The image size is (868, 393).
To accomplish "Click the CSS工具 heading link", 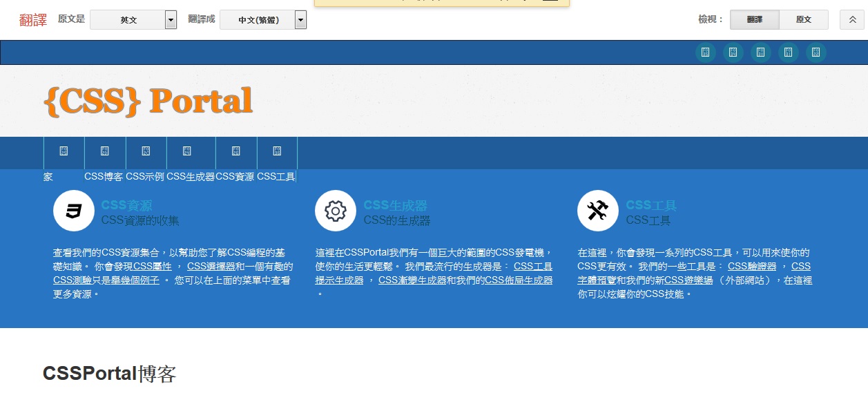I will 651,205.
